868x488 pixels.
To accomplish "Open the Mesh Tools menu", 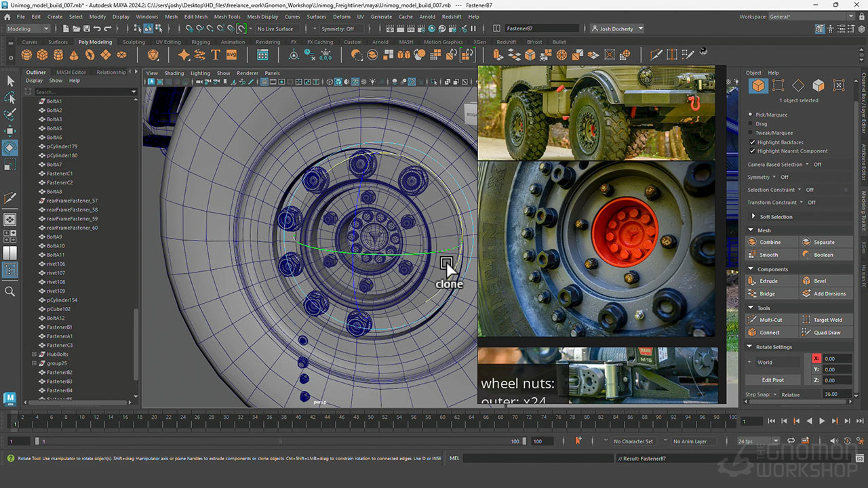I will (x=226, y=16).
